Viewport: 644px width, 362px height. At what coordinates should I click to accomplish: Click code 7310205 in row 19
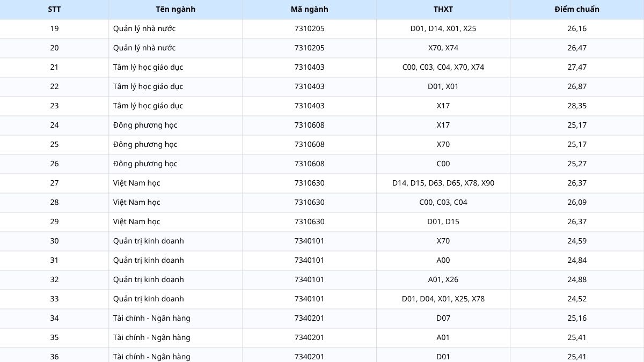[309, 28]
